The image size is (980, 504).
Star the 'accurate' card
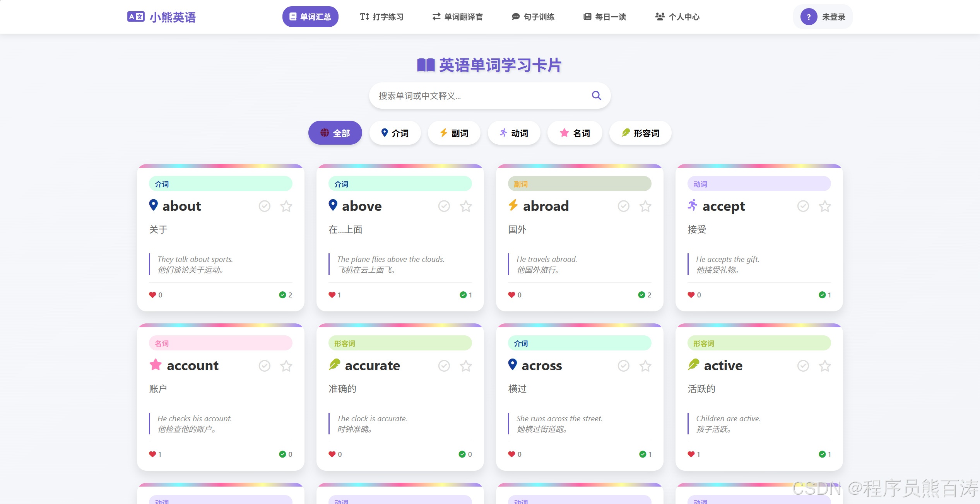point(466,366)
